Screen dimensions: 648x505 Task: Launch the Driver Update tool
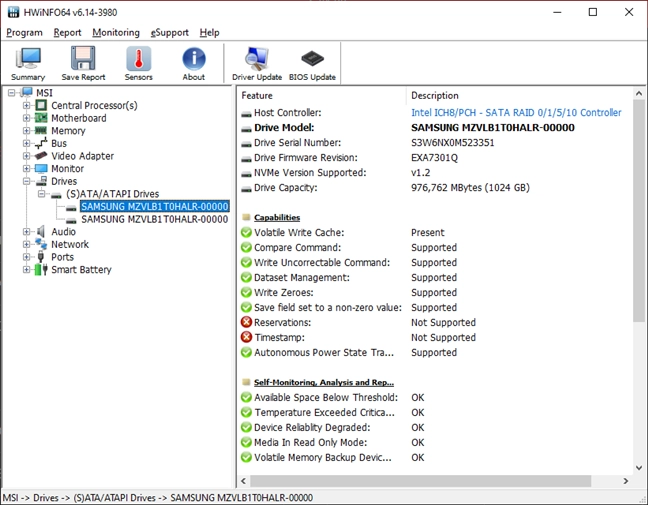(x=257, y=64)
